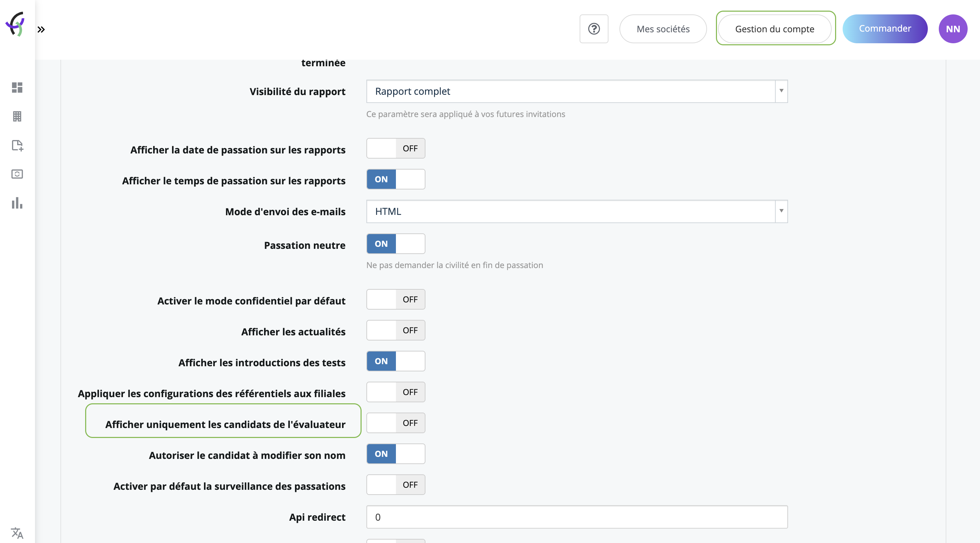
Task: Click the Passation neutre label
Action: [305, 245]
